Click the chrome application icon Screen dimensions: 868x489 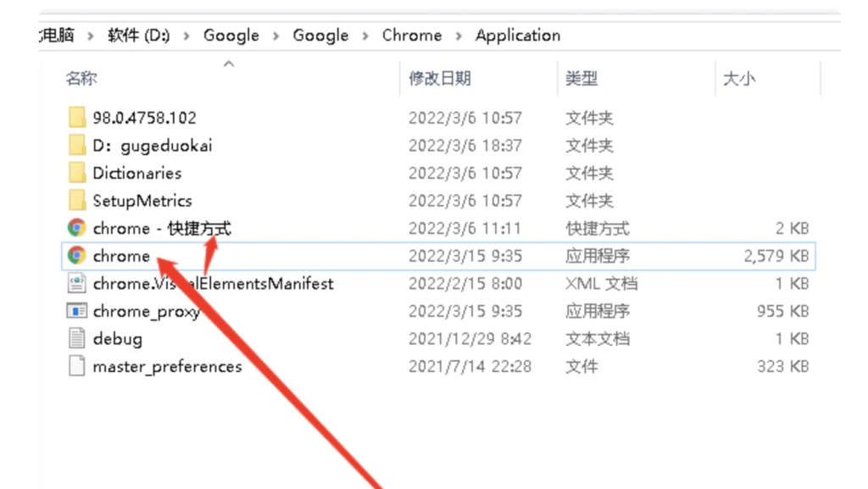[x=77, y=256]
